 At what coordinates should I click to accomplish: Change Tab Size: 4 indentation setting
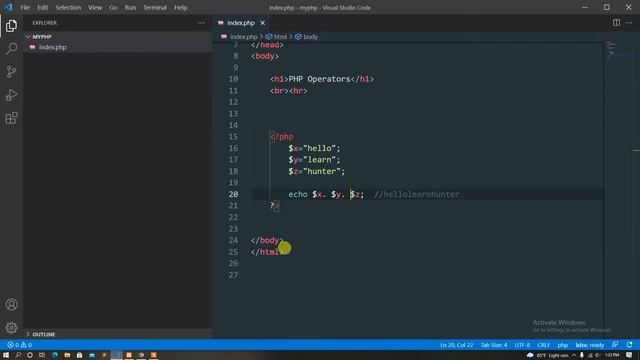pos(493,345)
